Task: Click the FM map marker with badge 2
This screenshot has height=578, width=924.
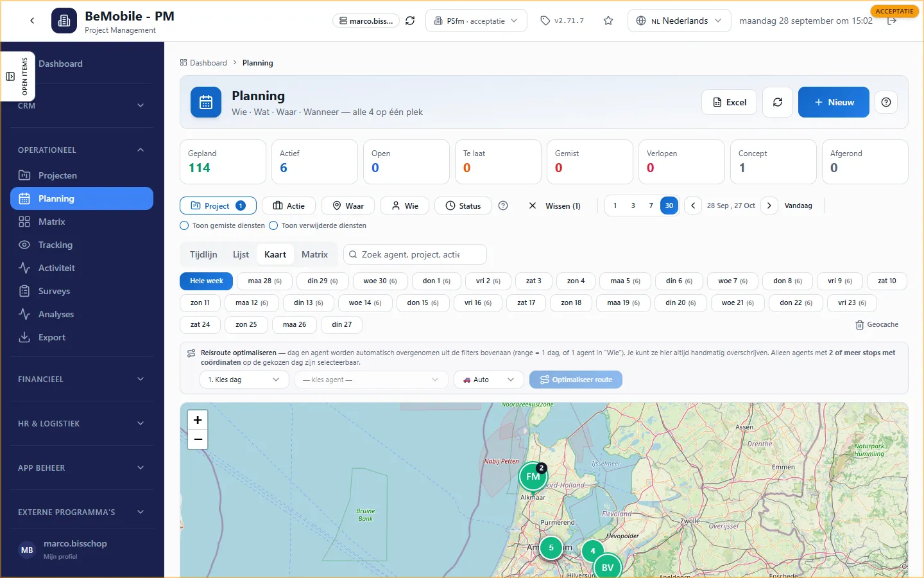Action: 533,476
